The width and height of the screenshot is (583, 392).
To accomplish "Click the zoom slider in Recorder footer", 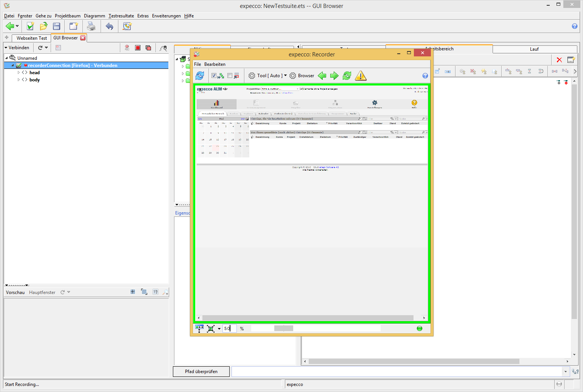I will click(x=283, y=328).
